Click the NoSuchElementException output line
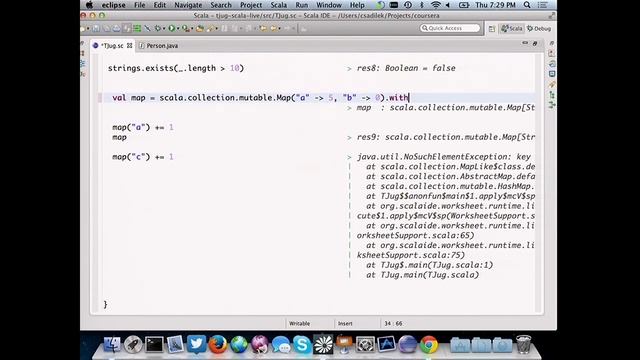This screenshot has width=640, height=360. click(444, 157)
